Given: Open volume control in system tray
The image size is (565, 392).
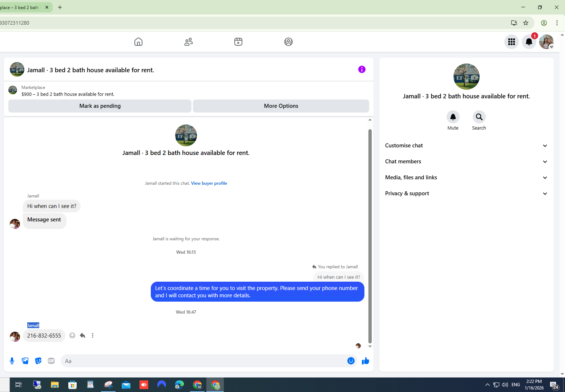Looking at the screenshot, I should [x=505, y=385].
